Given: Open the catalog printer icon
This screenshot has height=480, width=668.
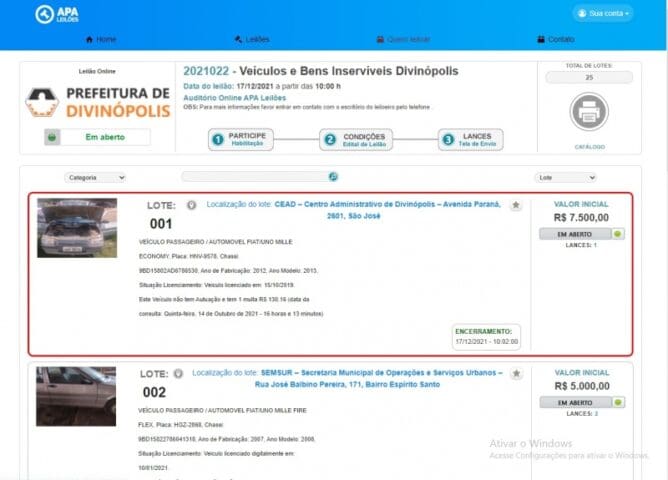Looking at the screenshot, I should [589, 112].
